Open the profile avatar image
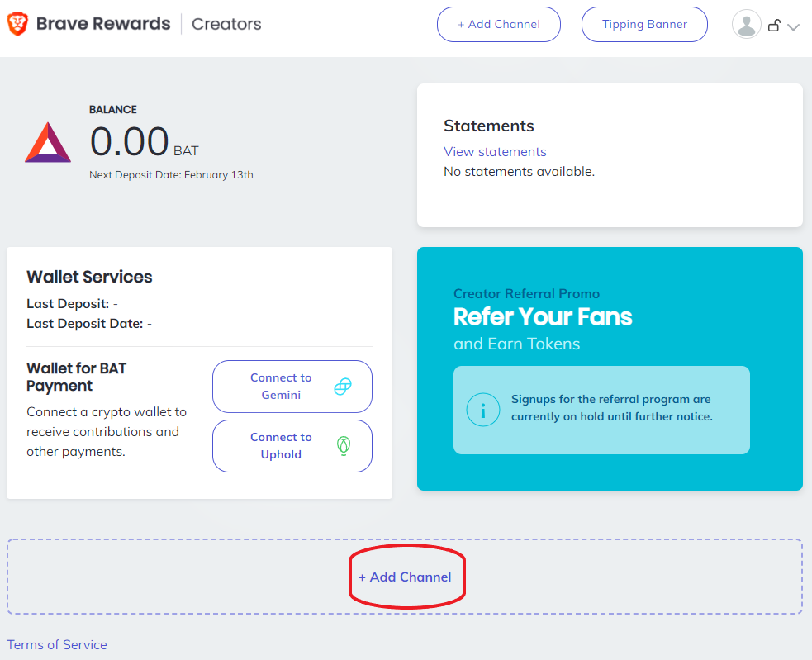812x660 pixels. coord(746,24)
